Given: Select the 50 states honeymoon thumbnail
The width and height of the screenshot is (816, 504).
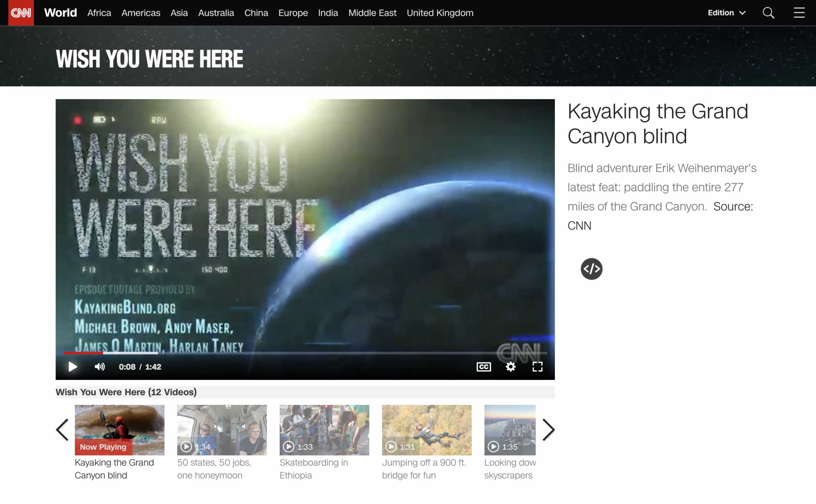Looking at the screenshot, I should (222, 430).
